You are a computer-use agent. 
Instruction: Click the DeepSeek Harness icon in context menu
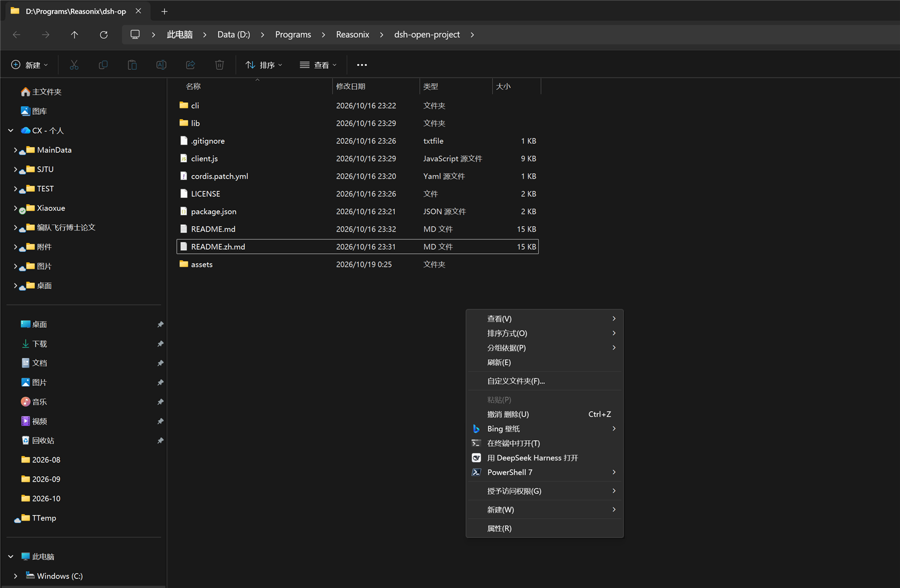476,458
